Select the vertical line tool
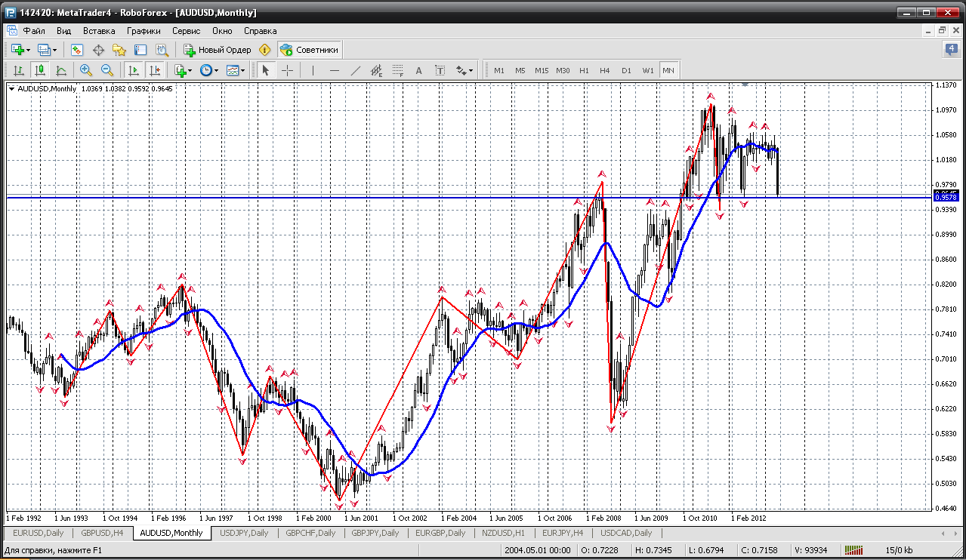 (x=313, y=70)
